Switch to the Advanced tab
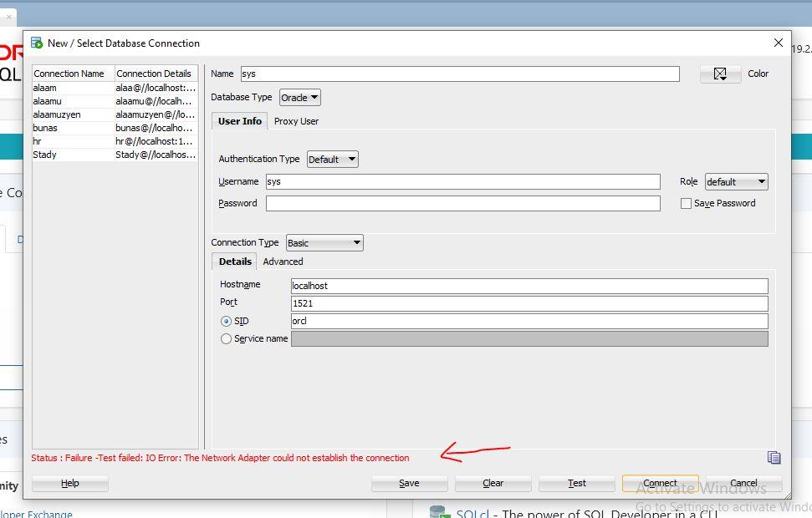Screen dimensions: 812x518 click(283, 262)
